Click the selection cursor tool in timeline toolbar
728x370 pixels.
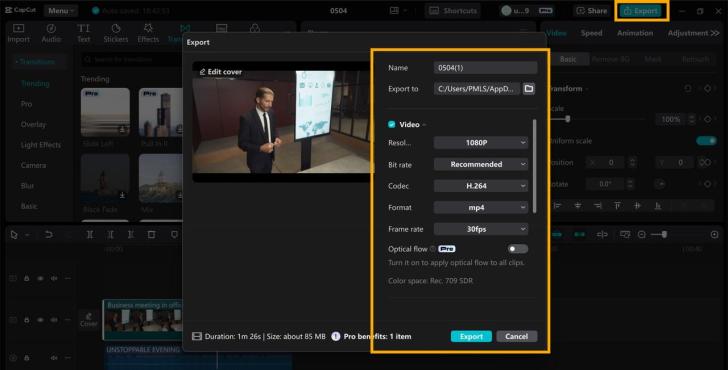[14, 234]
